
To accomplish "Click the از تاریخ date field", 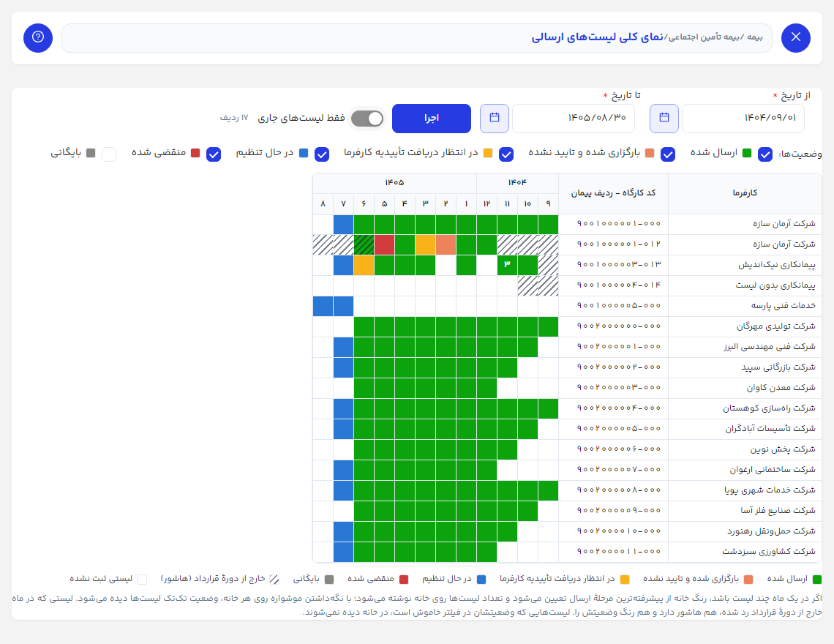I will click(743, 118).
